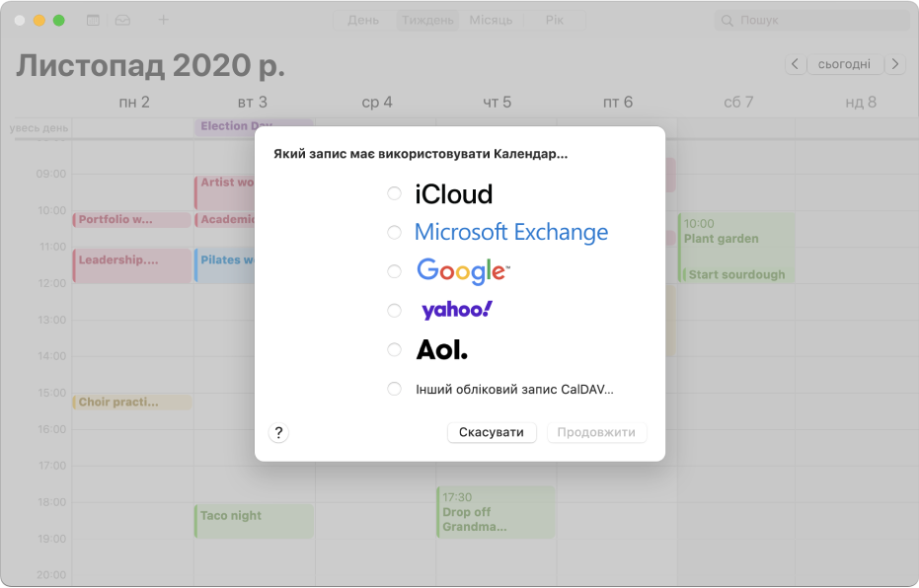The width and height of the screenshot is (919, 588).
Task: Go to next week arrow
Action: click(895, 64)
